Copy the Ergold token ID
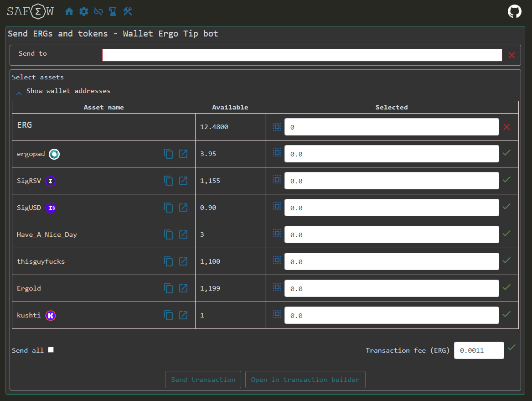The image size is (532, 401). pos(168,288)
